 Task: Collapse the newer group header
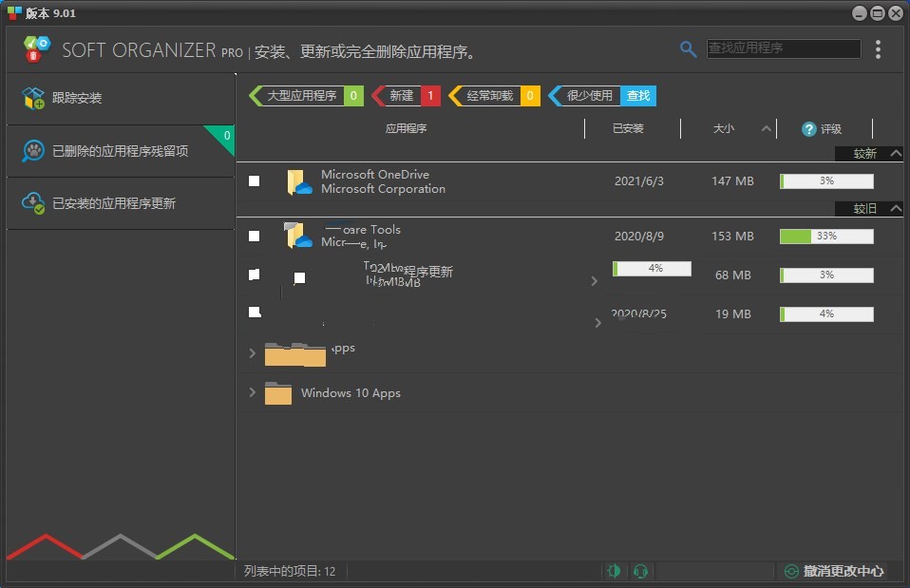[868, 154]
